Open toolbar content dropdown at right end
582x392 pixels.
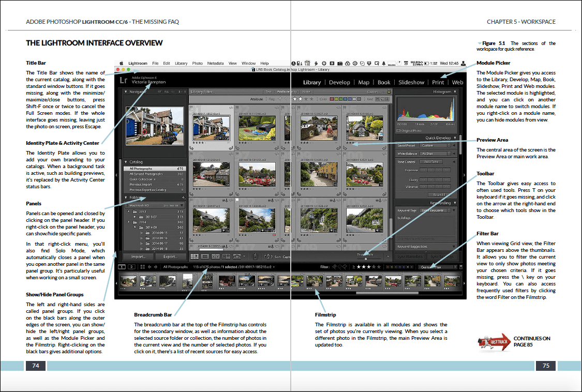click(388, 257)
